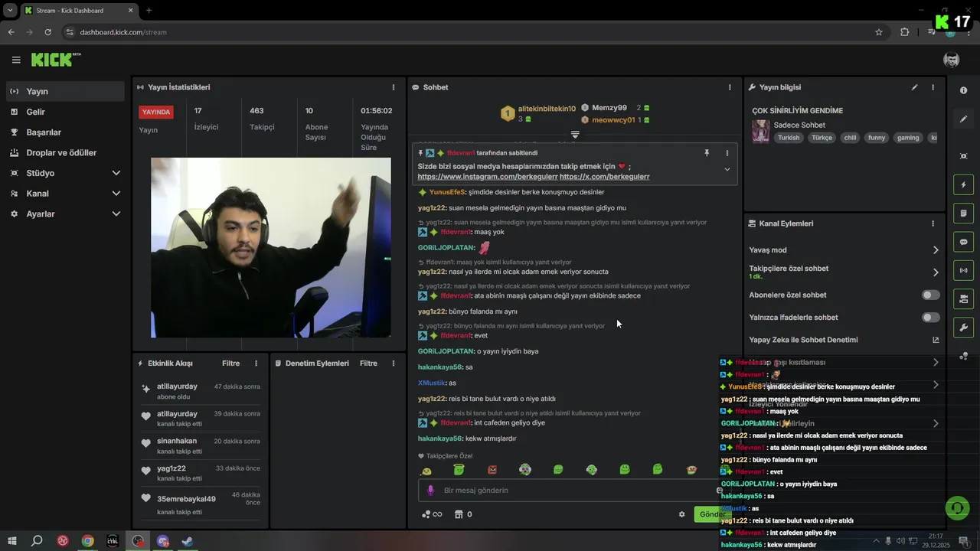Open a new browser tab
Image resolution: width=980 pixels, height=551 pixels.
[149, 11]
